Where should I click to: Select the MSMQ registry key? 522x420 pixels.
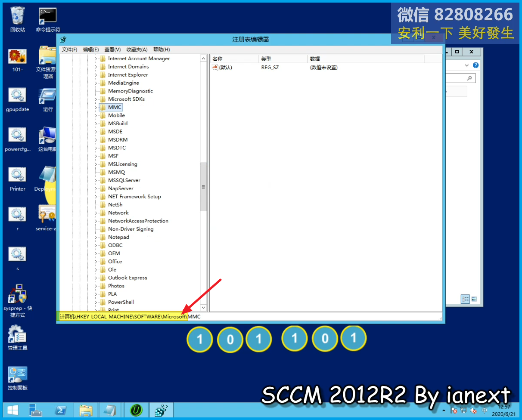(116, 172)
